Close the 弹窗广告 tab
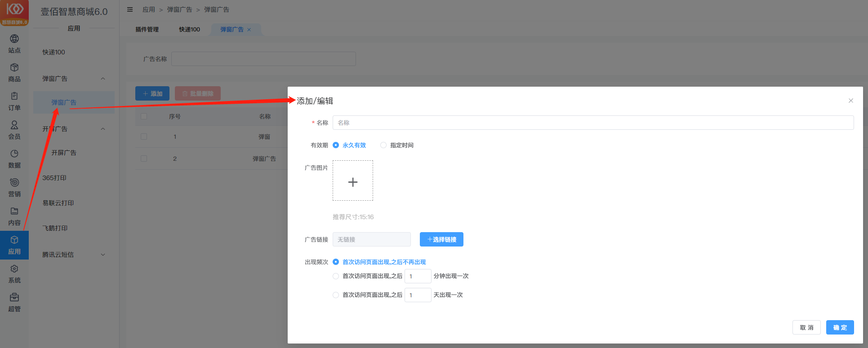This screenshot has height=348, width=868. pos(249,30)
